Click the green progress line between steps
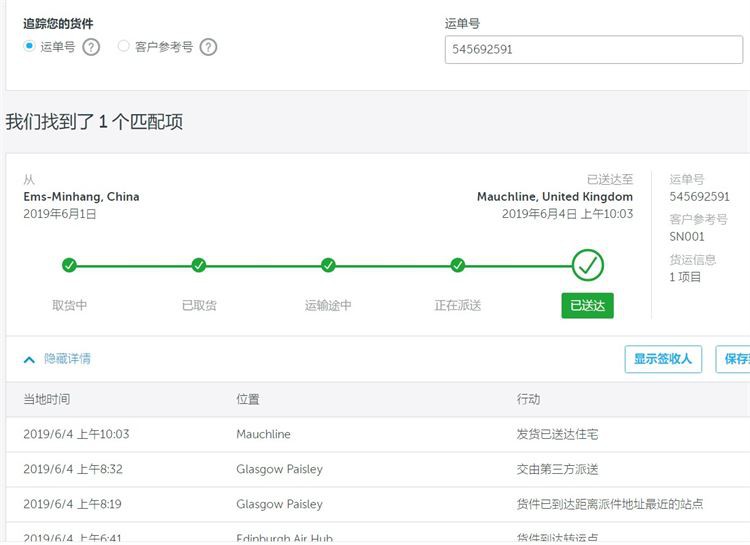Image resolution: width=750 pixels, height=545 pixels. tap(263, 265)
